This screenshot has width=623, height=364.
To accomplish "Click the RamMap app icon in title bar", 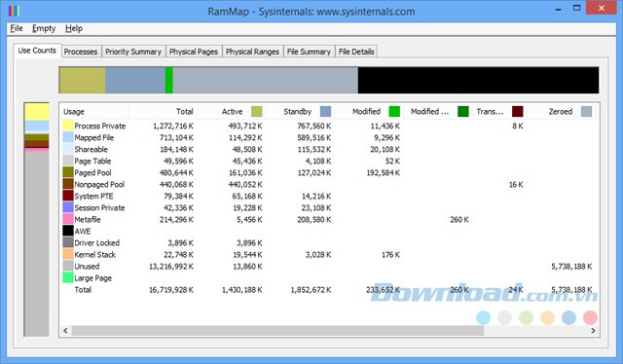I will tap(14, 11).
